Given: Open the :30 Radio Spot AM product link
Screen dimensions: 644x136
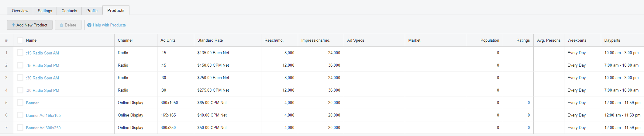Looking at the screenshot, I should [43, 78].
